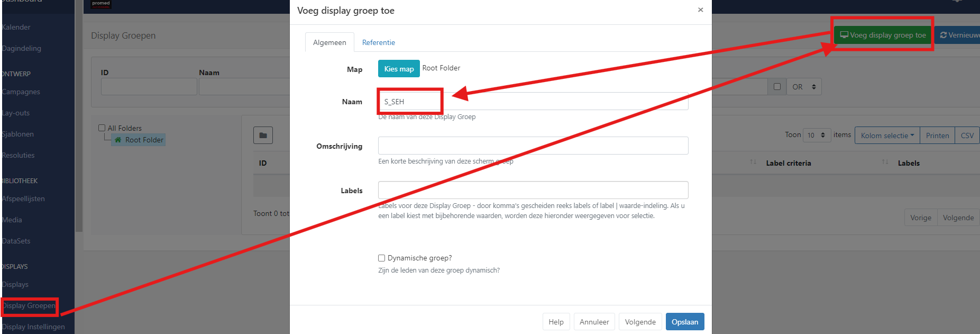Close the dialog with the X icon

700,10
